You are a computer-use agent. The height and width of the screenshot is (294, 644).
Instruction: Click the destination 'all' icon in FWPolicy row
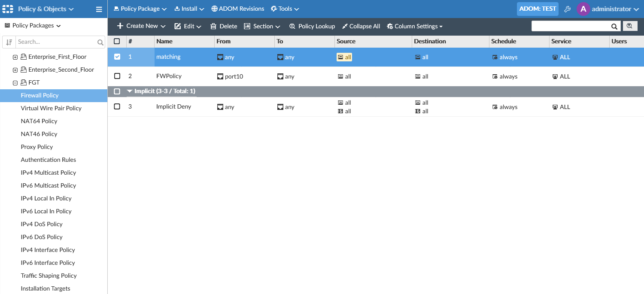(418, 76)
